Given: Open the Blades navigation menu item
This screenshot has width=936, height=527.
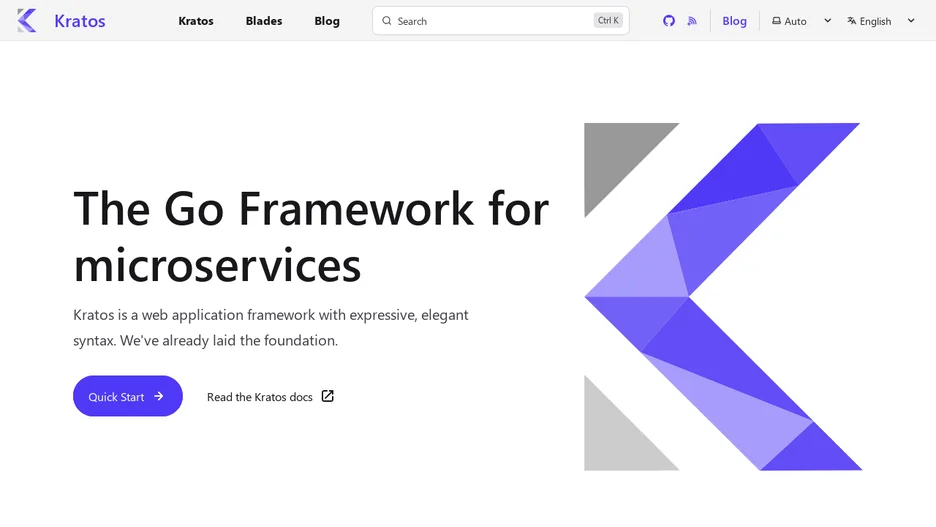Looking at the screenshot, I should coord(264,21).
